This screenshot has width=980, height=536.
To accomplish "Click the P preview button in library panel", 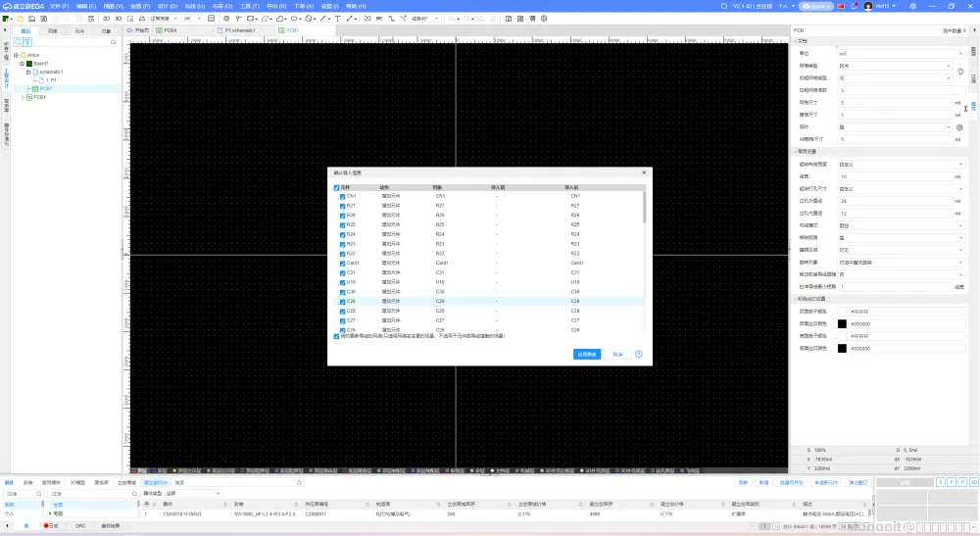I will point(962,482).
